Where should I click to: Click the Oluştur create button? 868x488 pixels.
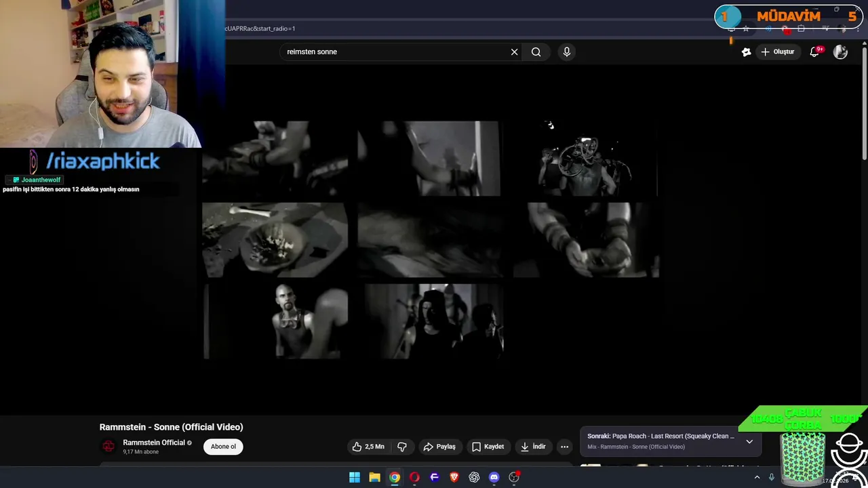tap(778, 52)
